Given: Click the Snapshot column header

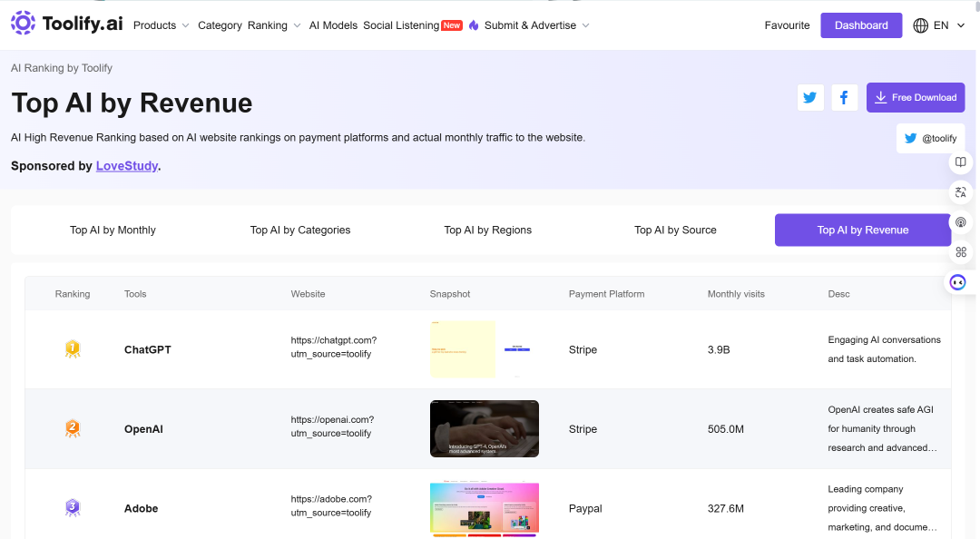Looking at the screenshot, I should coord(450,294).
